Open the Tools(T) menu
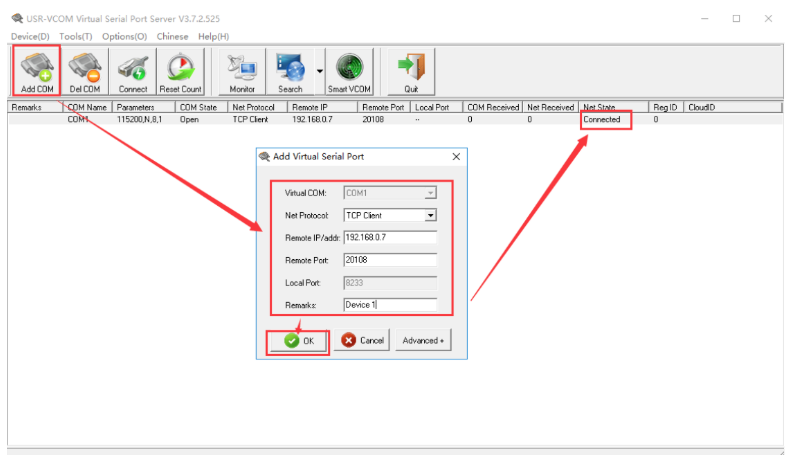The image size is (789, 460). [75, 36]
